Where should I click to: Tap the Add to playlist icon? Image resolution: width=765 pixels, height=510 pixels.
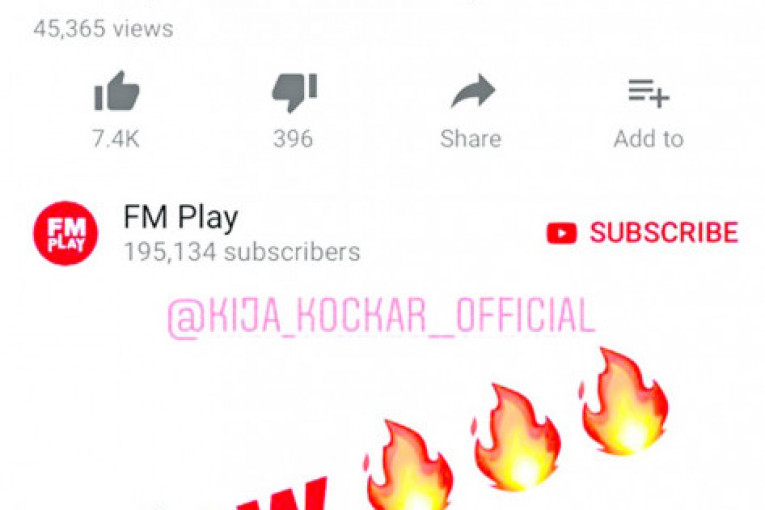pyautogui.click(x=648, y=93)
